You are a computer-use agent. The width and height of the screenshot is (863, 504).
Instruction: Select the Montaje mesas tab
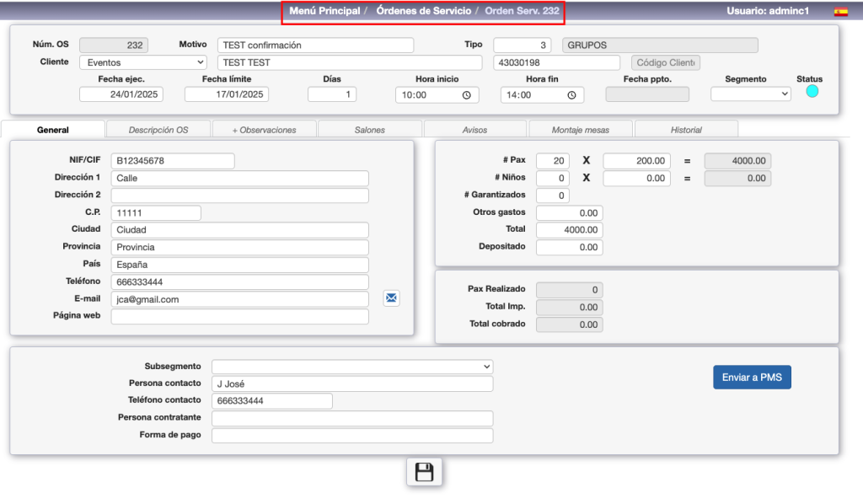(x=580, y=130)
